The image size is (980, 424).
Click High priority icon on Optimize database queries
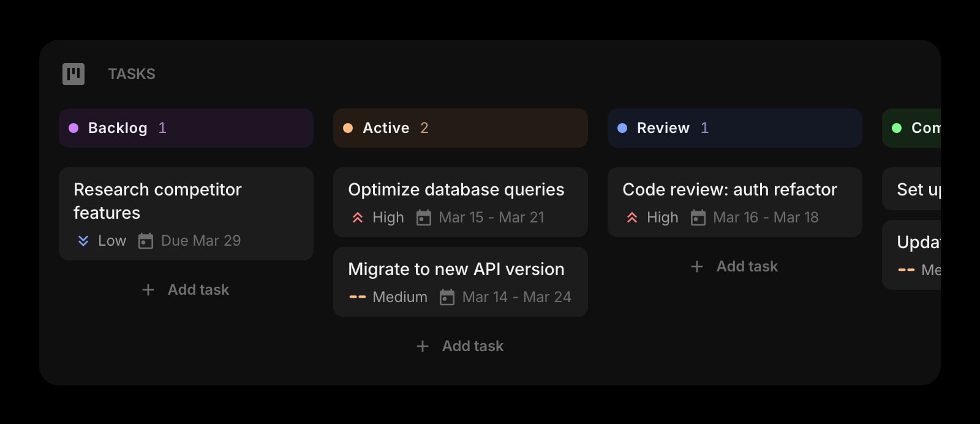point(358,218)
